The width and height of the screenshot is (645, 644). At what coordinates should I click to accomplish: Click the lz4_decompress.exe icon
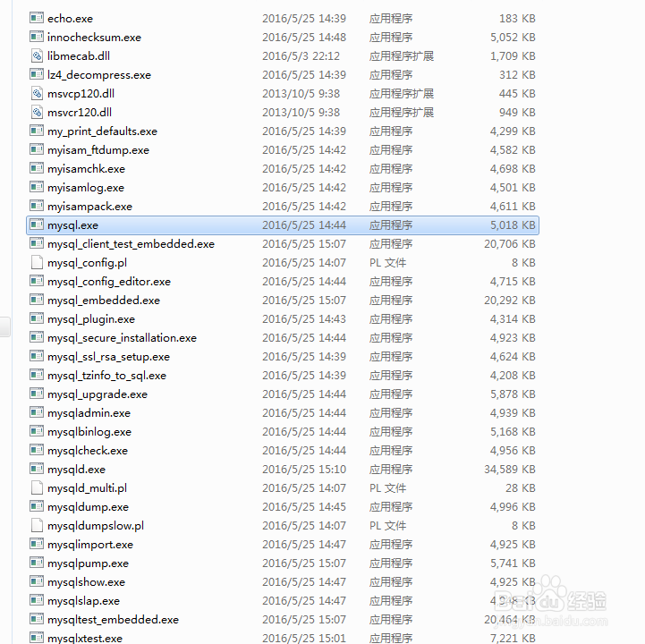(37, 74)
